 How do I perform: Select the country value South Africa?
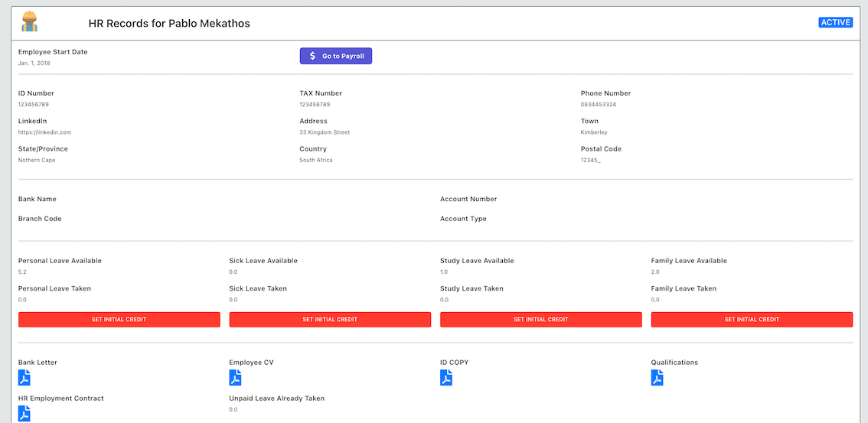tap(316, 161)
